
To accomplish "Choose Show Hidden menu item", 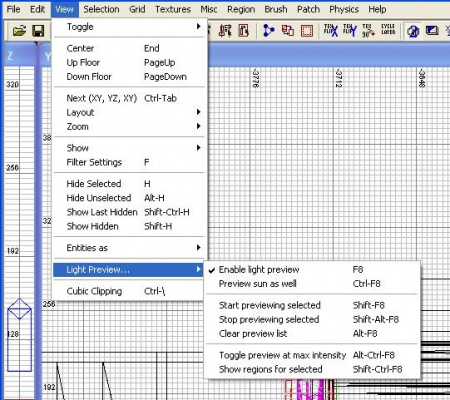I will coord(129,226).
